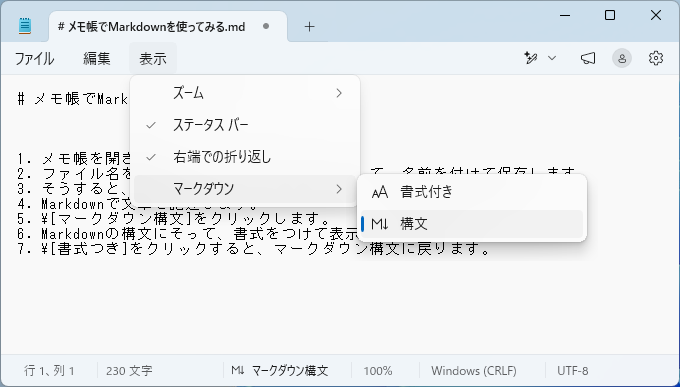Click the megaphone feedback icon
The width and height of the screenshot is (680, 387).
click(x=588, y=58)
